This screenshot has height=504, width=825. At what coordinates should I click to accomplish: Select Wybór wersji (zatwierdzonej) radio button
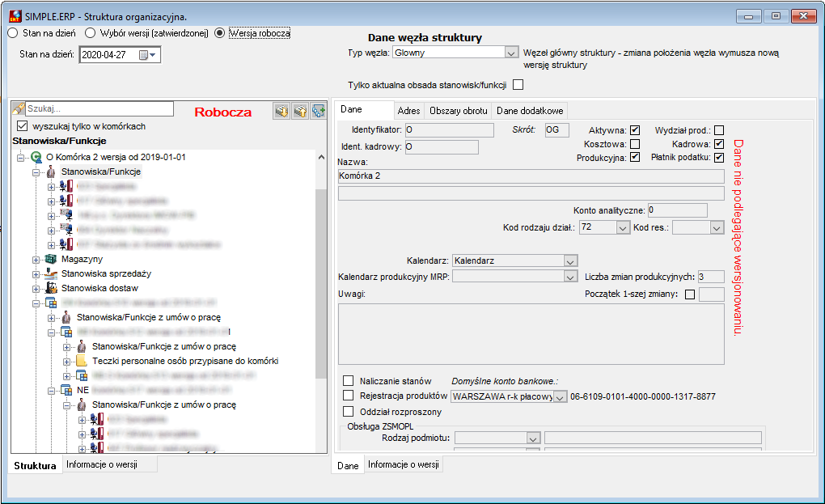[x=90, y=33]
